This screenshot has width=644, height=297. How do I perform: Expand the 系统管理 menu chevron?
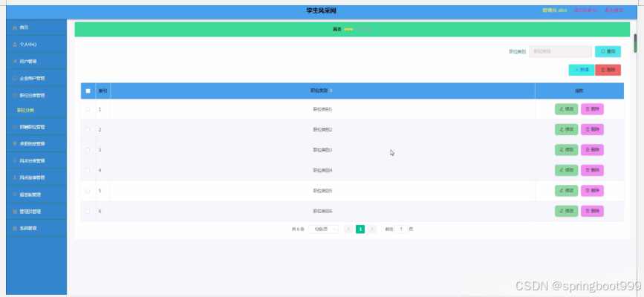click(x=59, y=228)
